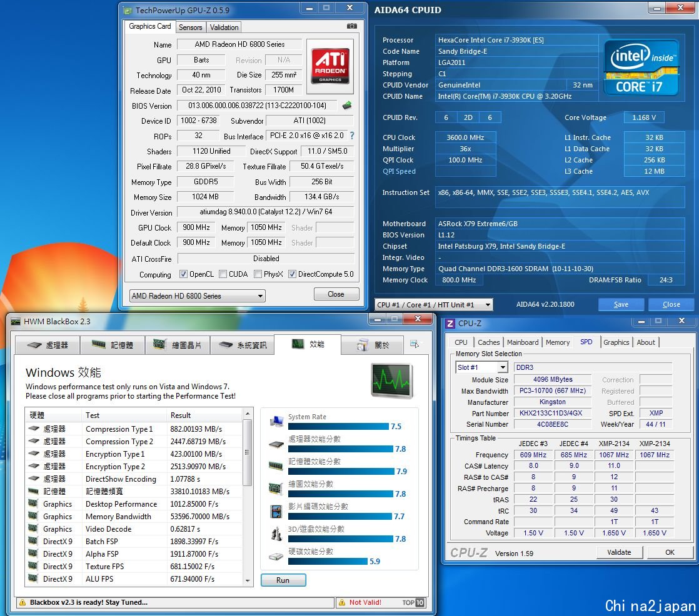
Task: Click the OK button in CPU-Z
Action: point(670,552)
